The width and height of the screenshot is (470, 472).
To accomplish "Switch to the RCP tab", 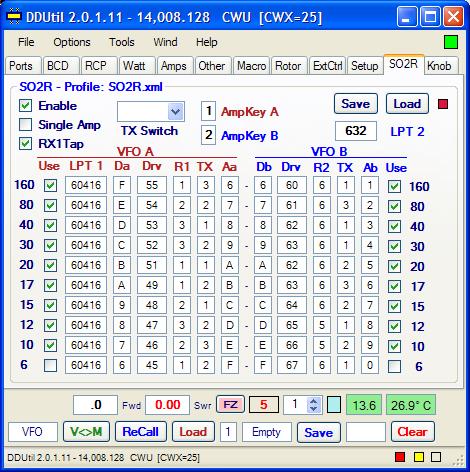I will click(x=99, y=66).
